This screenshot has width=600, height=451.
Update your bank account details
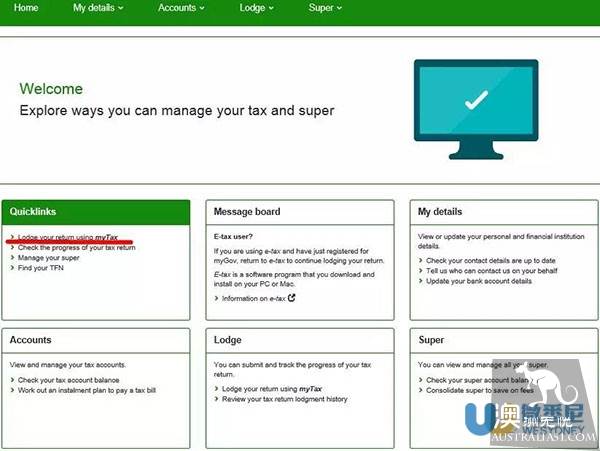pos(479,281)
